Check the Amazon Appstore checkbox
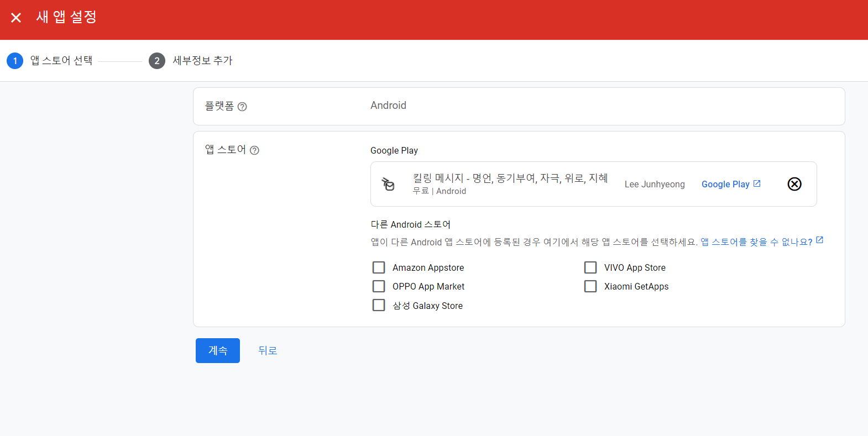 pyautogui.click(x=379, y=267)
